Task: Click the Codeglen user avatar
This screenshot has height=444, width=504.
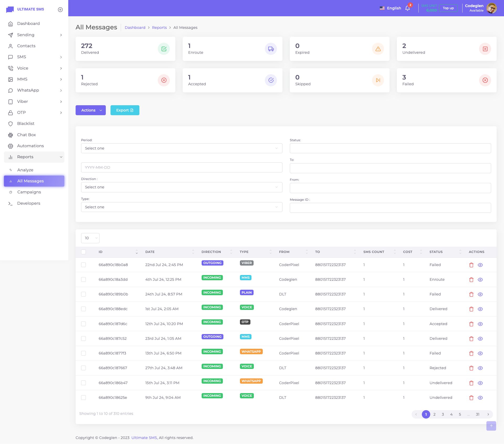Action: [x=491, y=8]
